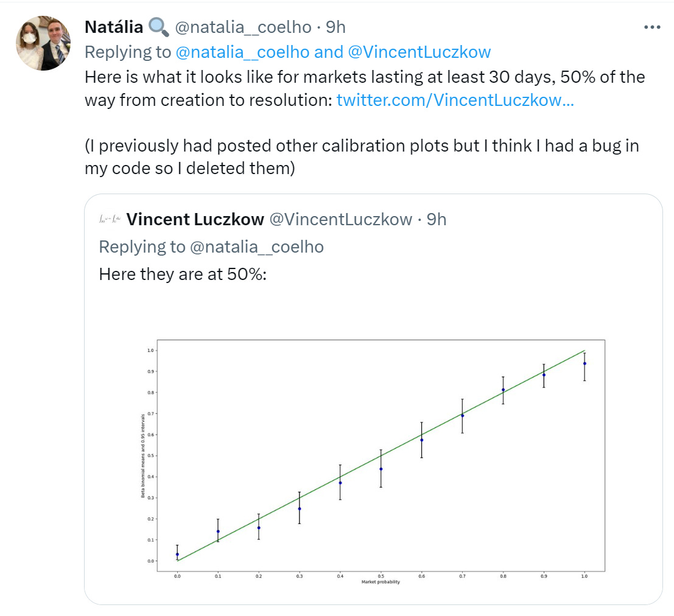Click @VincentLuczkow mention in top Replying to line
The height and width of the screenshot is (616, 674).
(x=419, y=52)
